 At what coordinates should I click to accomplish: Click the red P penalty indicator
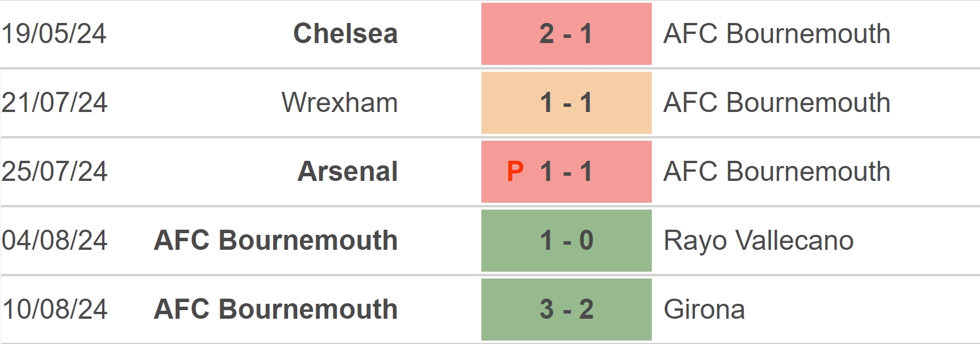[x=515, y=172]
